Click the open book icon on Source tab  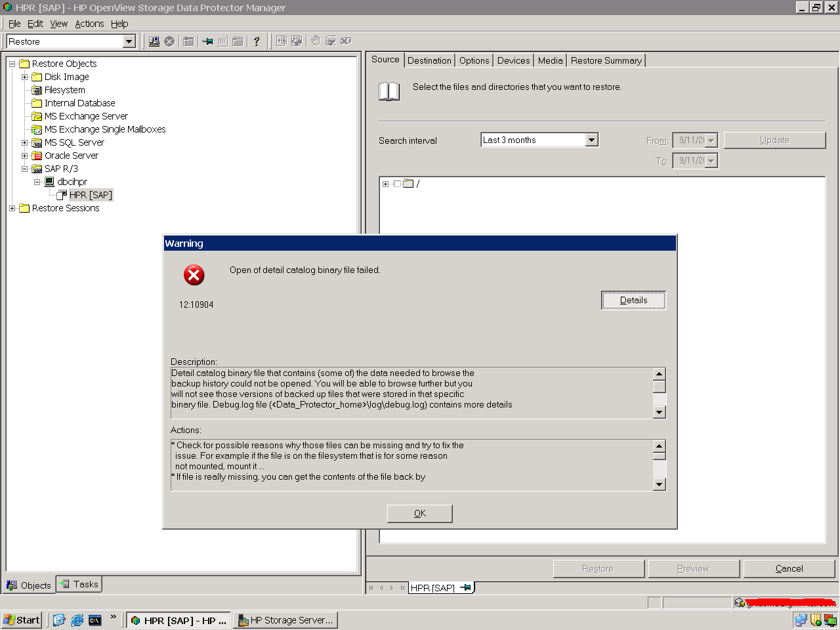pos(389,91)
